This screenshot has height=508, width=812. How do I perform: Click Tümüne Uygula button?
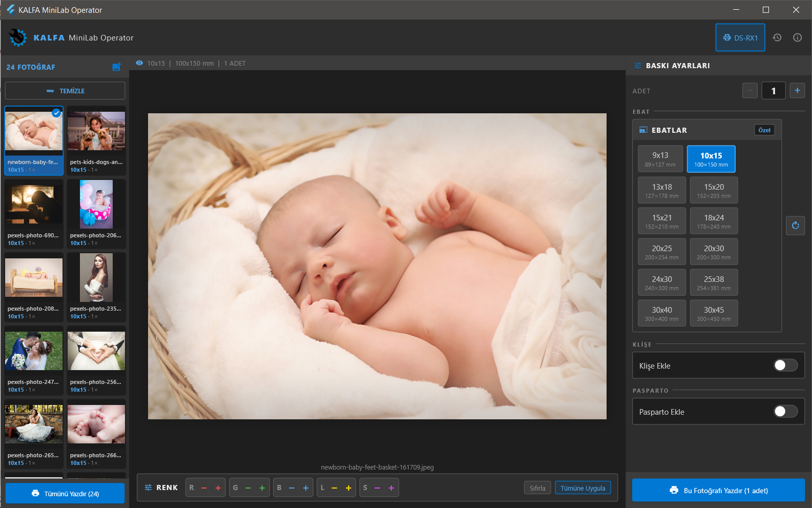[583, 488]
